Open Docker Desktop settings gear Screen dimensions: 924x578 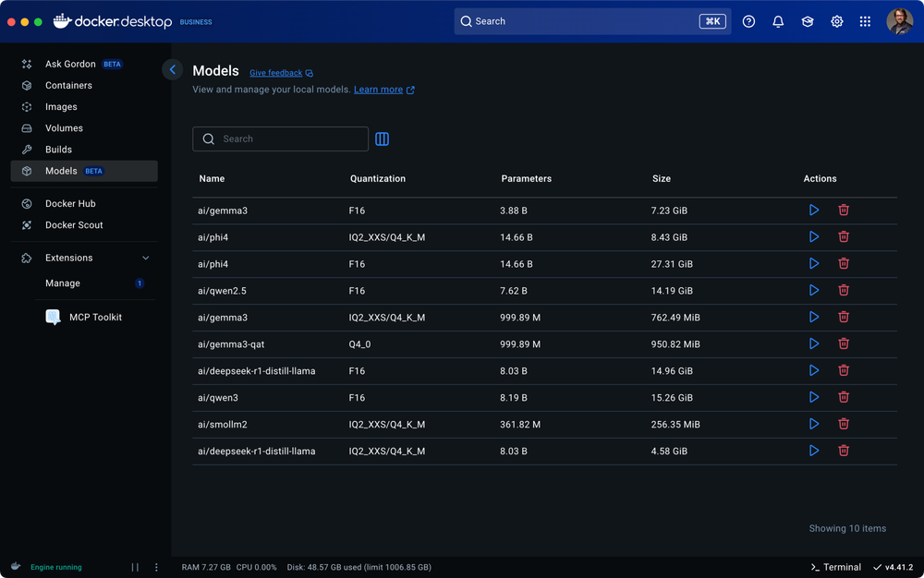(836, 20)
